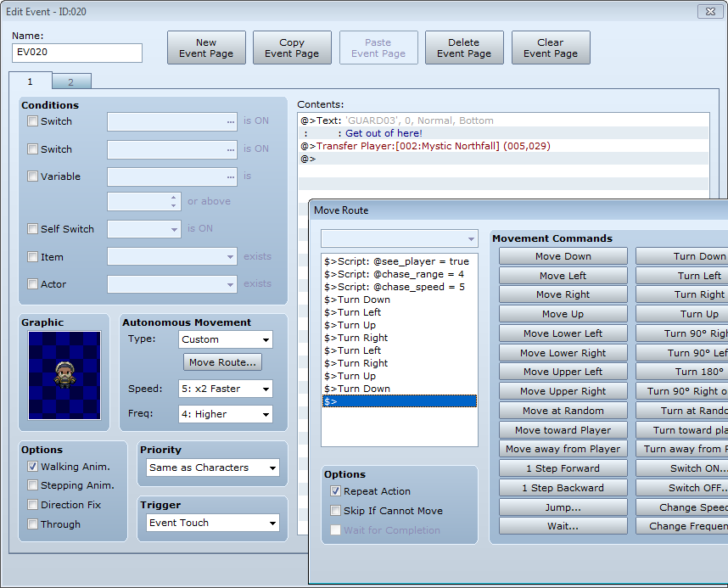Click the Move Down command button
Viewport: 728px width, 588px height.
tap(563, 256)
